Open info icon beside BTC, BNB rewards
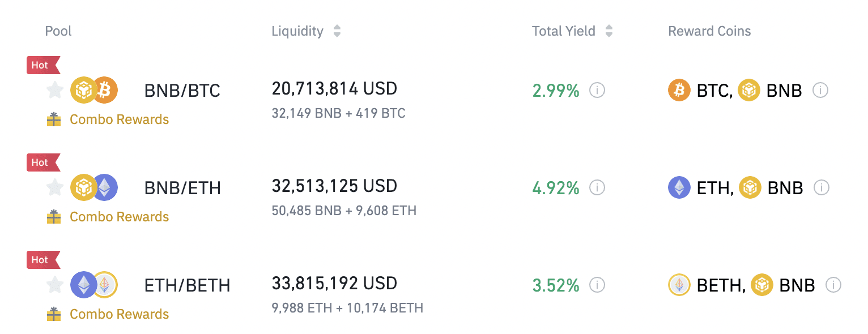The width and height of the screenshot is (868, 334). point(820,90)
